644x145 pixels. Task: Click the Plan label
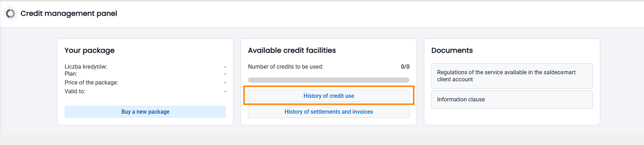pos(71,74)
